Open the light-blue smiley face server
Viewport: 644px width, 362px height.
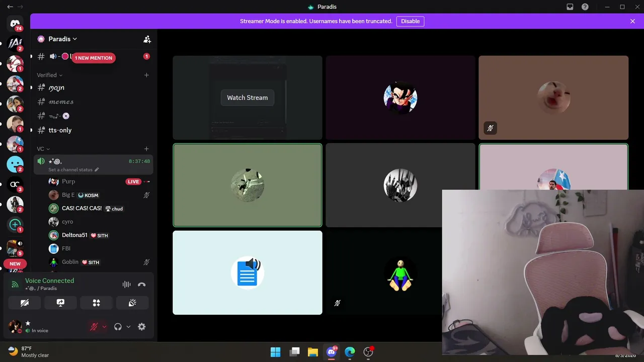coord(15,164)
